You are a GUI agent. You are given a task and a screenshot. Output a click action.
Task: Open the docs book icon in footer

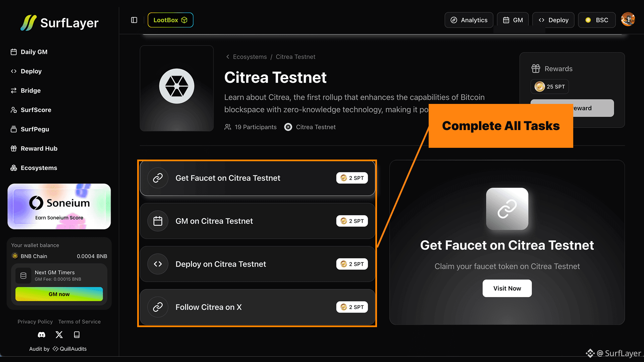click(76, 335)
